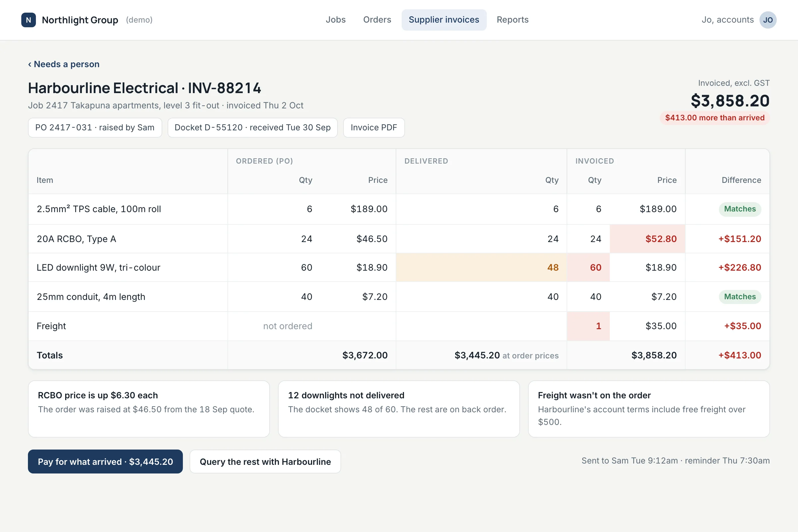The height and width of the screenshot is (532, 798).
Task: Click the ORDERED (PO) column group header
Action: point(264,161)
